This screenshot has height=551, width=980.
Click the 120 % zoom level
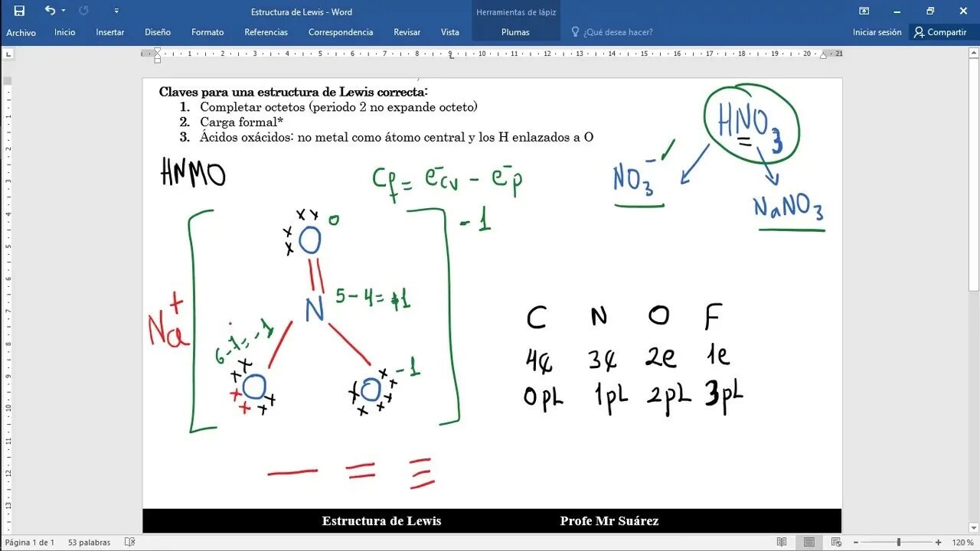click(962, 543)
